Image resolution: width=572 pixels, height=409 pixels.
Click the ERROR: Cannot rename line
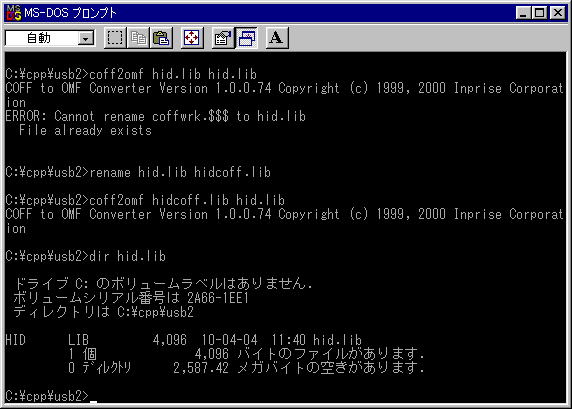[156, 116]
